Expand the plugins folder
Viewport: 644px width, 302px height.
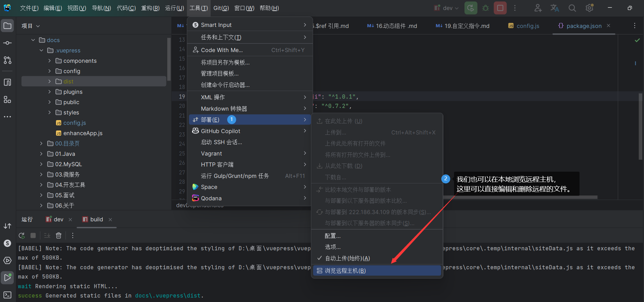[x=50, y=92]
